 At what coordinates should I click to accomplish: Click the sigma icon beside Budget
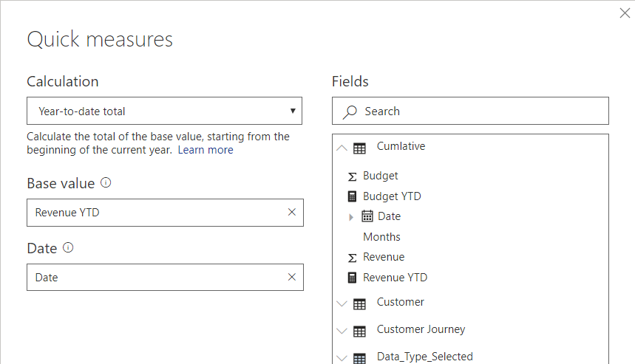[x=353, y=176]
